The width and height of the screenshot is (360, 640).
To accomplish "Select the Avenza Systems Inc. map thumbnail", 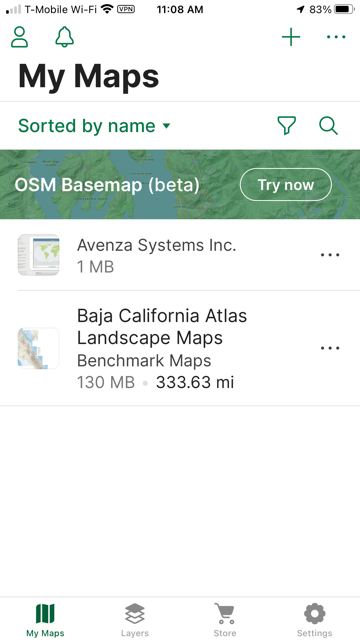I will tap(38, 255).
